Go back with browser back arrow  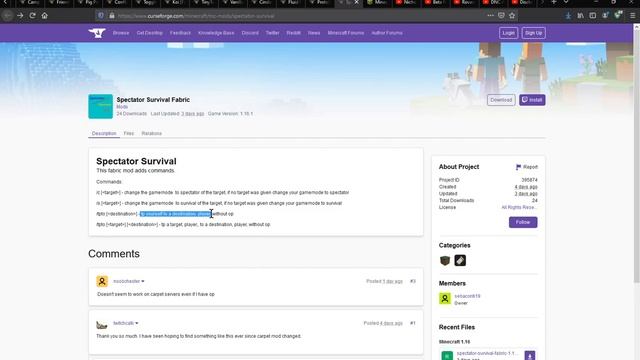(7, 16)
